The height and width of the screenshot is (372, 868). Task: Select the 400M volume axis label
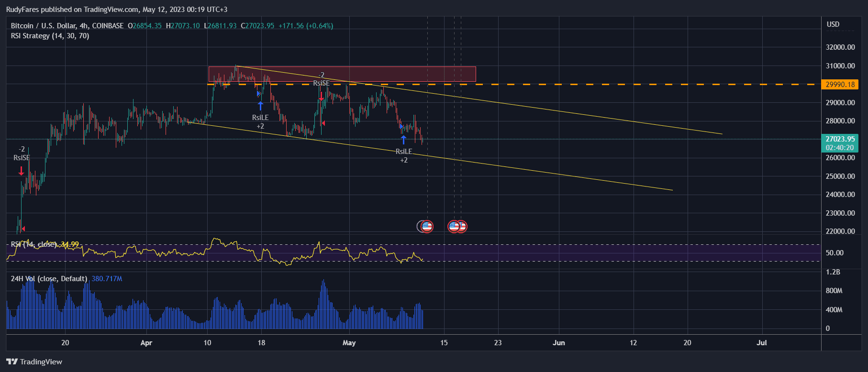click(834, 310)
